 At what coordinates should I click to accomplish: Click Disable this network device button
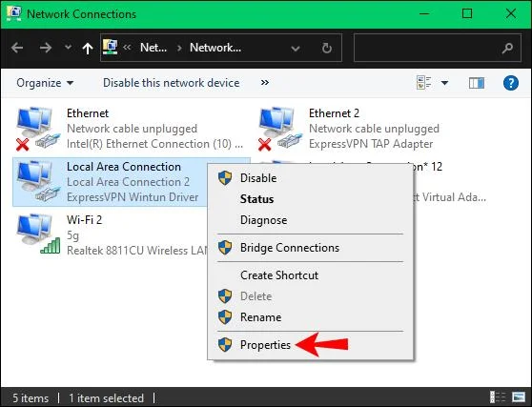tap(171, 83)
